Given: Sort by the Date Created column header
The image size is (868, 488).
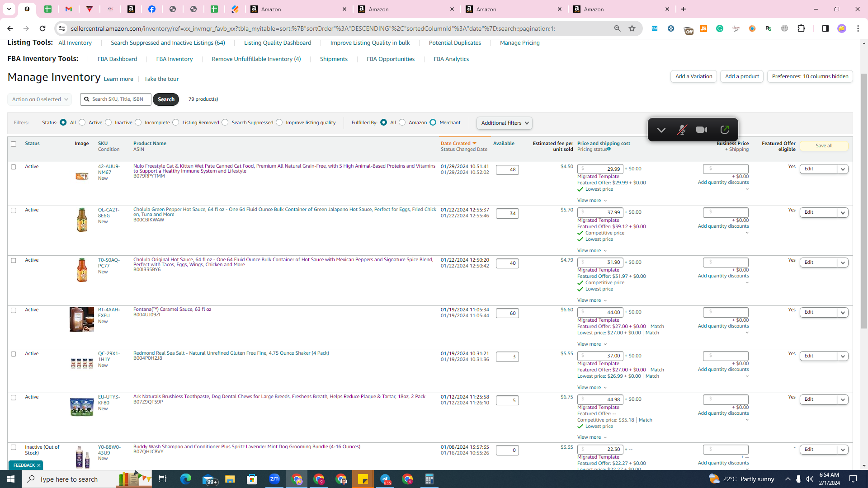Looking at the screenshot, I should pos(458,144).
